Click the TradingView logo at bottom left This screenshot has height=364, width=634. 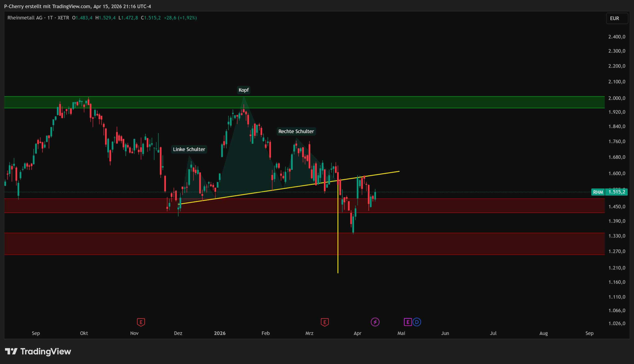point(38,351)
